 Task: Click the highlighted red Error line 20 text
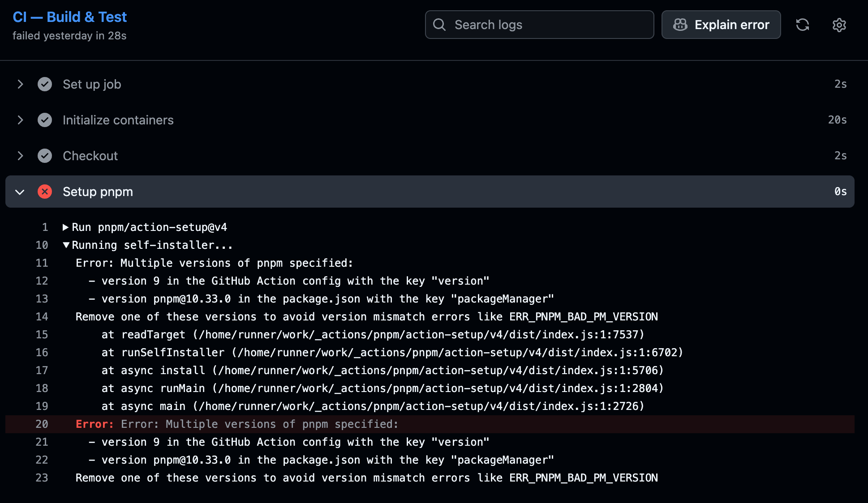click(x=237, y=424)
